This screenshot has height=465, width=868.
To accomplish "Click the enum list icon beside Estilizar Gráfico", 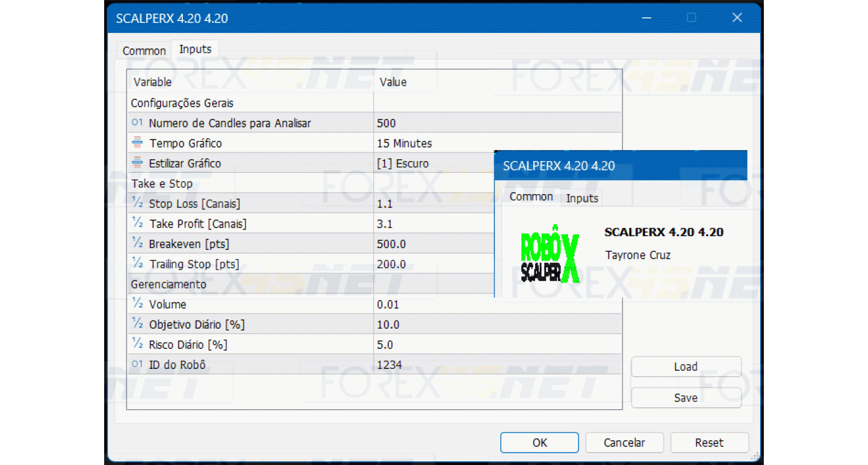I will coord(136,163).
